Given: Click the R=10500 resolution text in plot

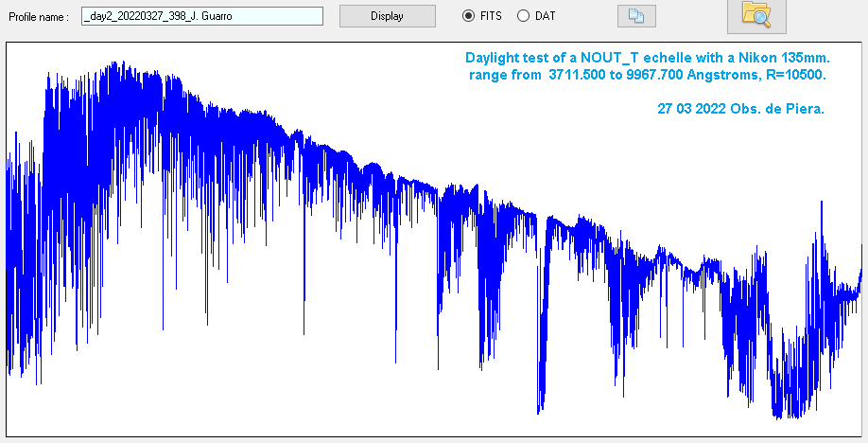Looking at the screenshot, I should (x=792, y=75).
